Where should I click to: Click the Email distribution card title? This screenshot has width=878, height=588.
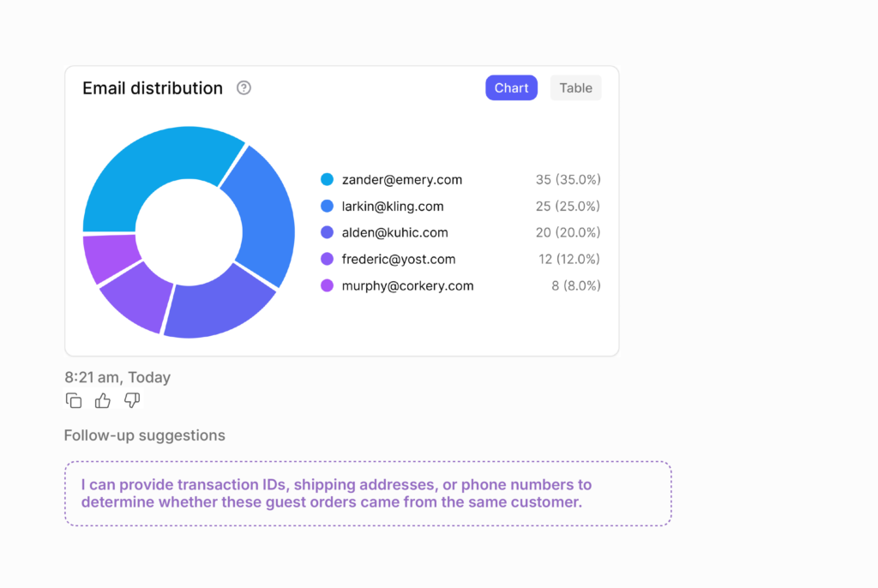153,87
